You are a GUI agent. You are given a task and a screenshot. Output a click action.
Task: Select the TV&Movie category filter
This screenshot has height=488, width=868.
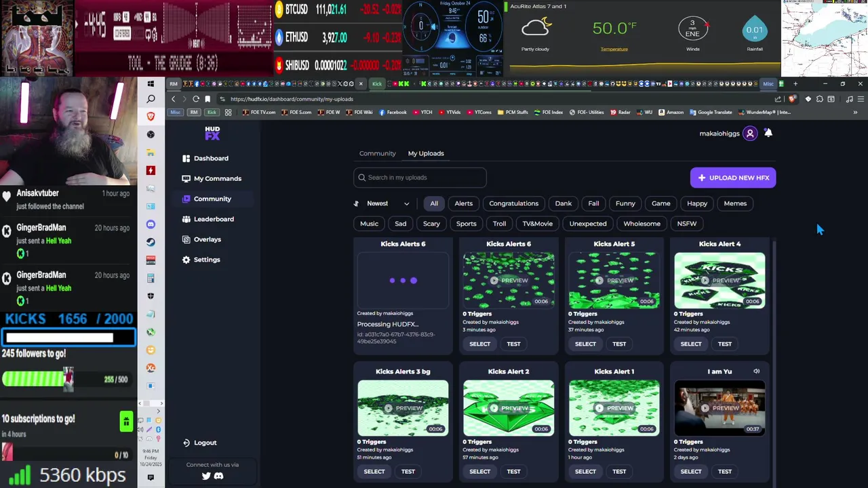click(x=538, y=224)
